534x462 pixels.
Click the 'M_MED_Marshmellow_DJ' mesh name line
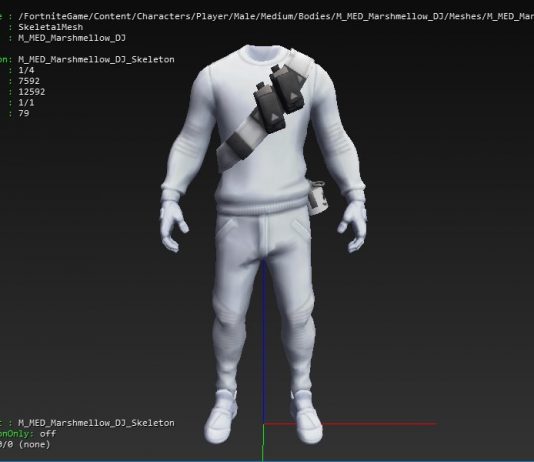click(72, 38)
